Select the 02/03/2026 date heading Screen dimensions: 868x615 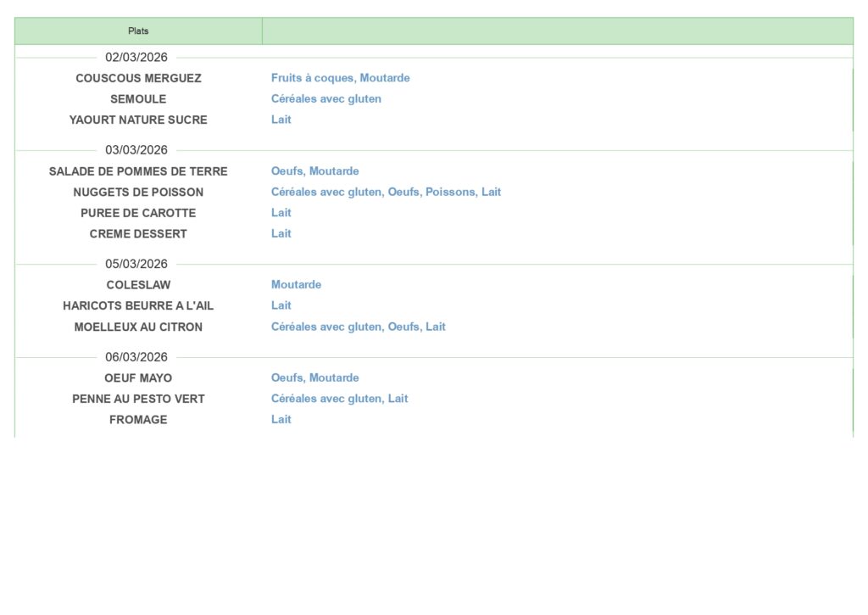(x=136, y=58)
